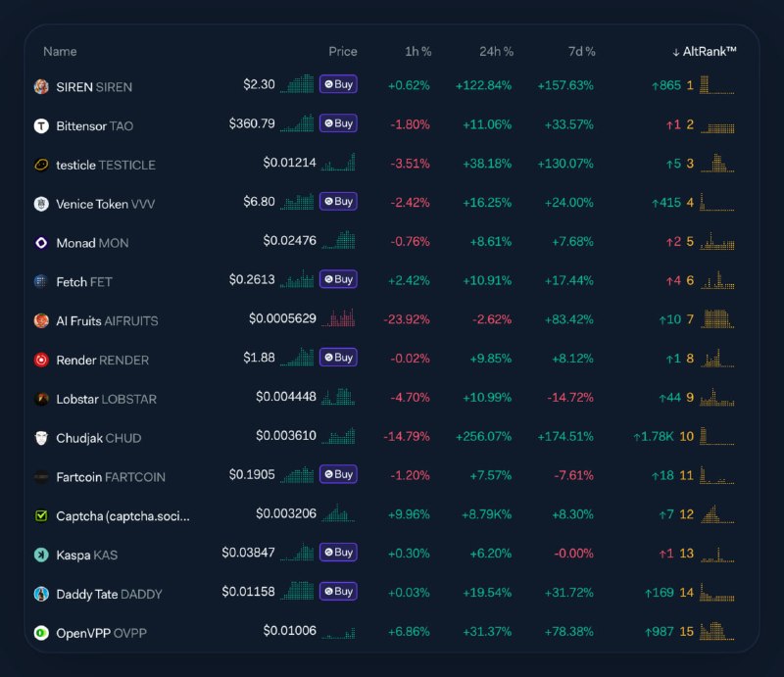Image resolution: width=784 pixels, height=677 pixels.
Task: Click the Chudjak CHUD logo icon
Action: [41, 438]
